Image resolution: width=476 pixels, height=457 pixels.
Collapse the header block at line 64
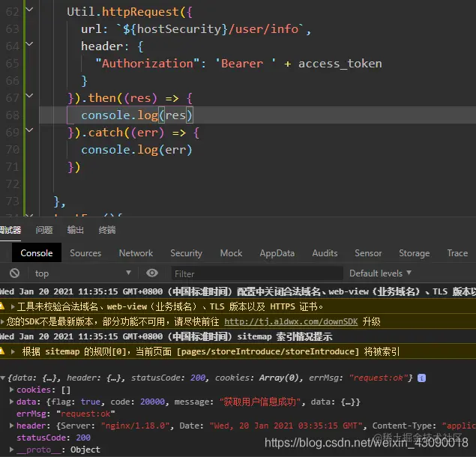point(29,44)
